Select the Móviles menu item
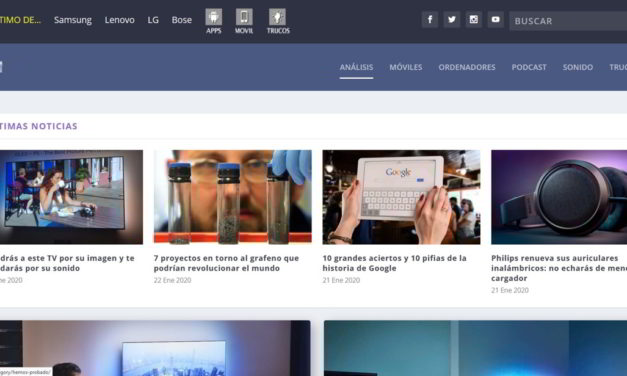The width and height of the screenshot is (627, 376). tap(406, 67)
